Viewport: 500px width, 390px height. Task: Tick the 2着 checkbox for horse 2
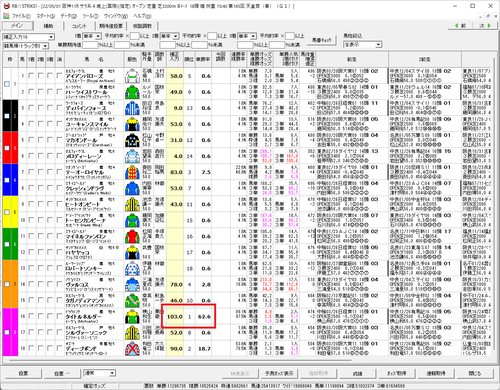coord(40,92)
